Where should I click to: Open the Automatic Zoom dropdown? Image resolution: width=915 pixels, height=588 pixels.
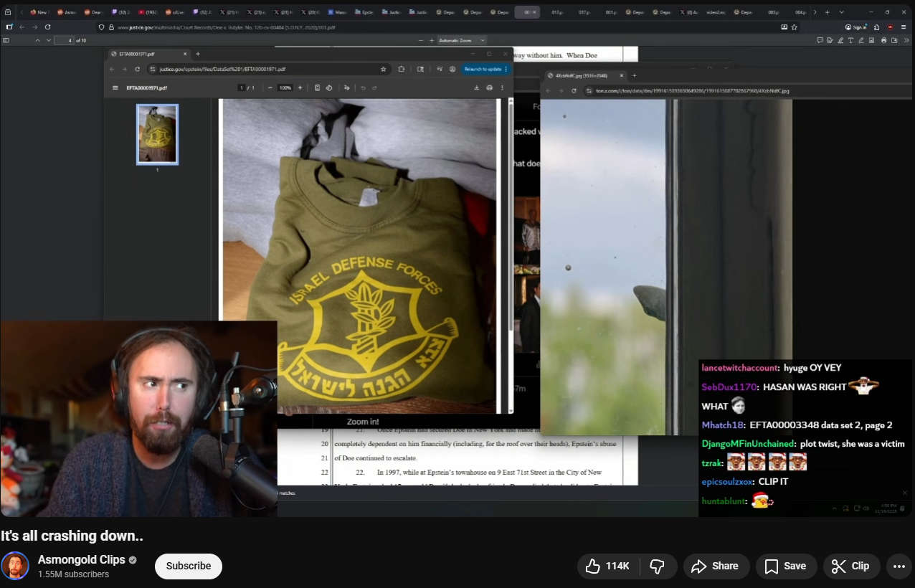[x=462, y=40]
